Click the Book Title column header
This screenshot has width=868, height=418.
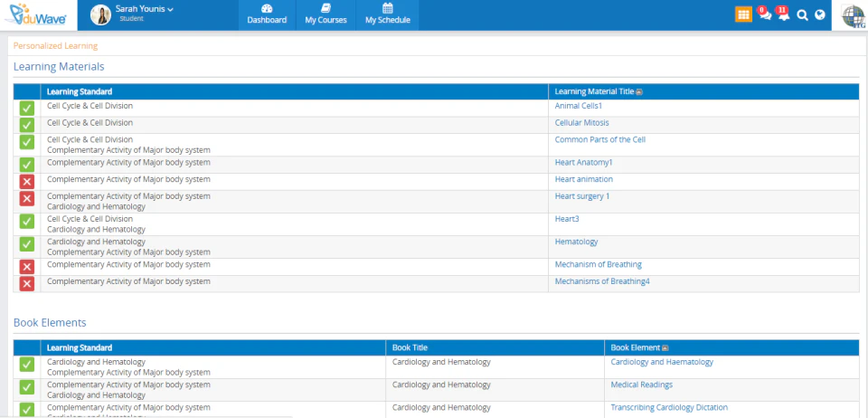[410, 347]
